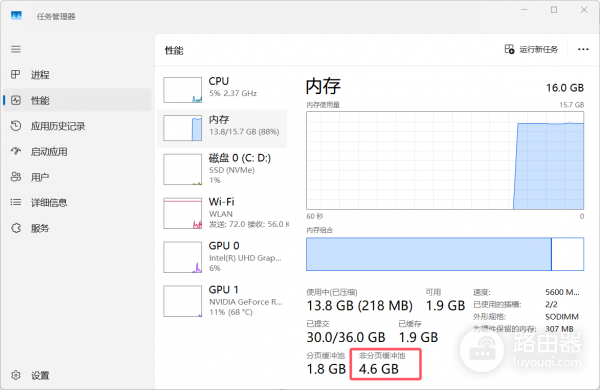
Task: Click 13.8/15.7 GB (88%) memory text
Action: pyautogui.click(x=244, y=132)
